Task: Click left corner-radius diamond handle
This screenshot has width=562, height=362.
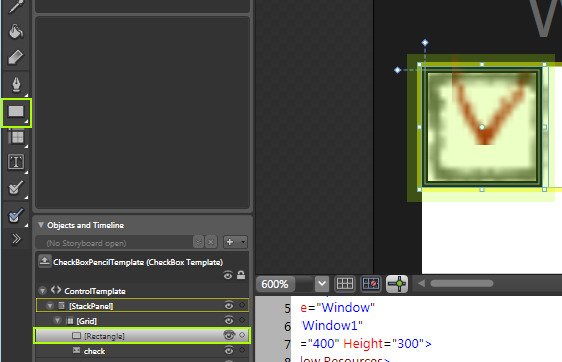Action: click(397, 70)
